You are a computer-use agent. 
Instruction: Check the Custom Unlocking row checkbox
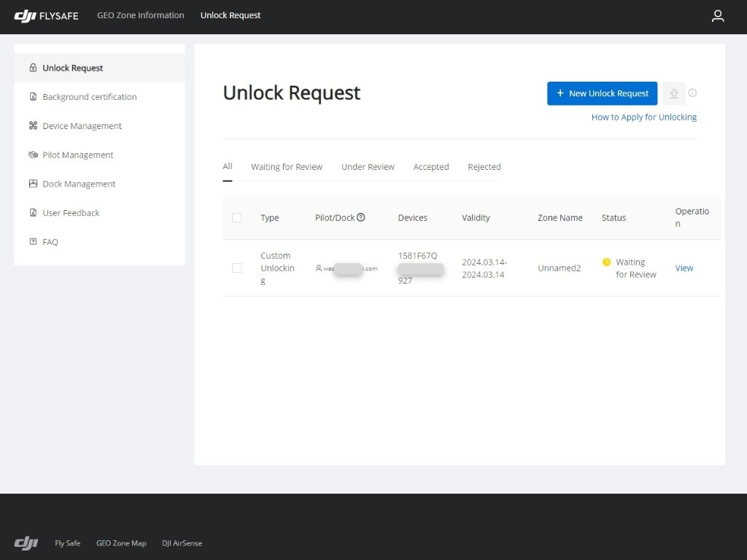point(236,268)
